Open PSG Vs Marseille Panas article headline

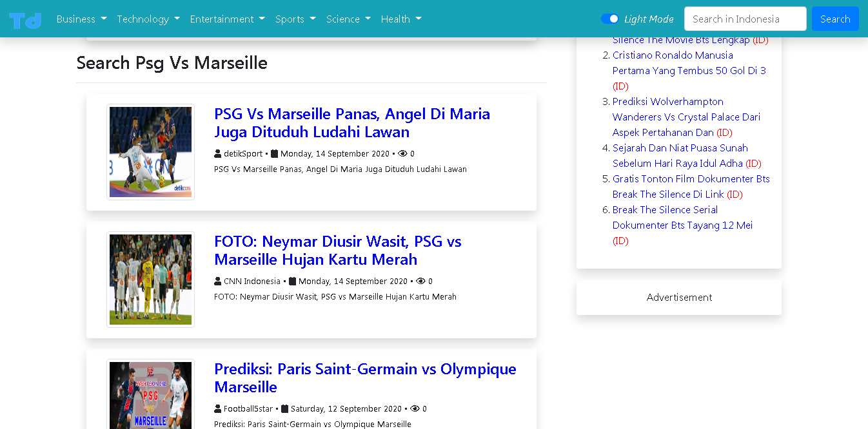coord(352,123)
